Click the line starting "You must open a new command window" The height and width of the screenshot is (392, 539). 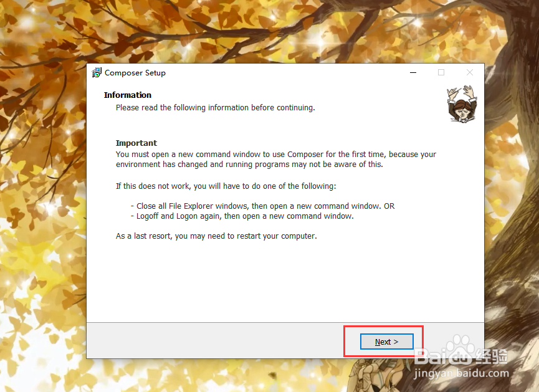275,155
